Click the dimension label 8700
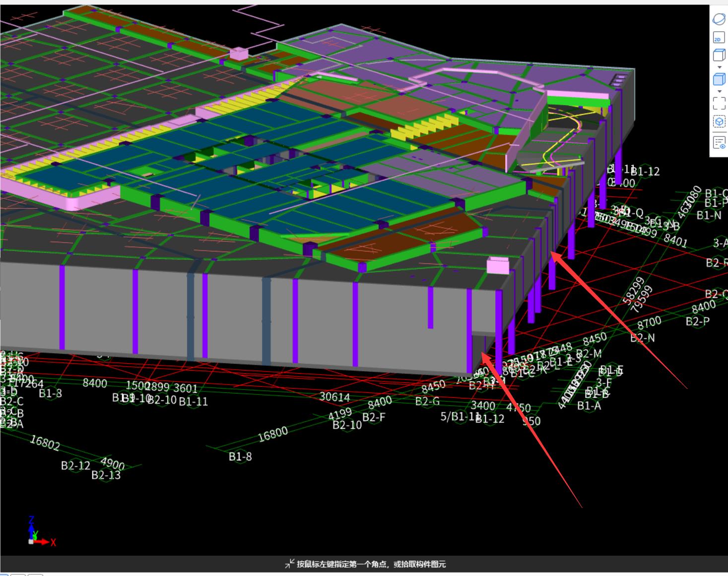Image resolution: width=728 pixels, height=576 pixels. (649, 323)
